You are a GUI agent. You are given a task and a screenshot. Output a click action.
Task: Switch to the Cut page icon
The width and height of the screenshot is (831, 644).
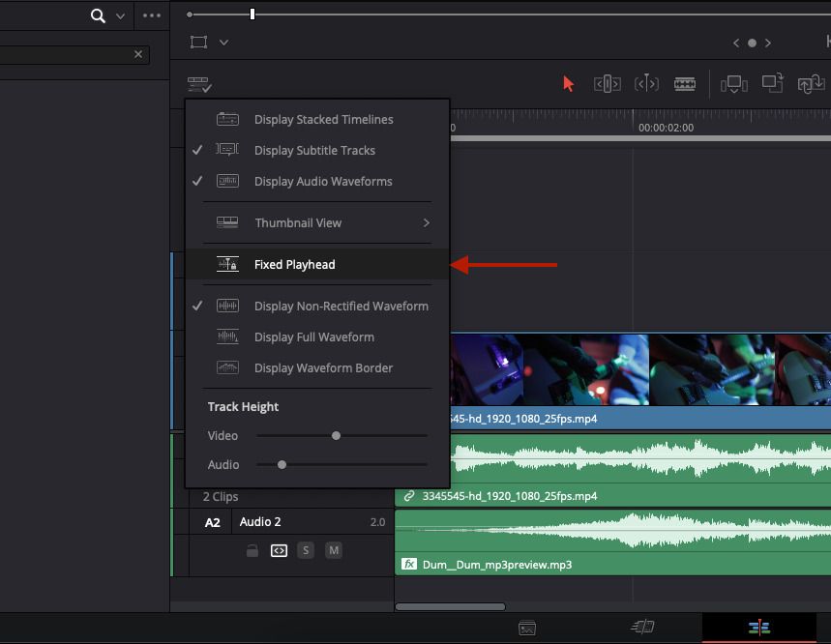point(642,627)
